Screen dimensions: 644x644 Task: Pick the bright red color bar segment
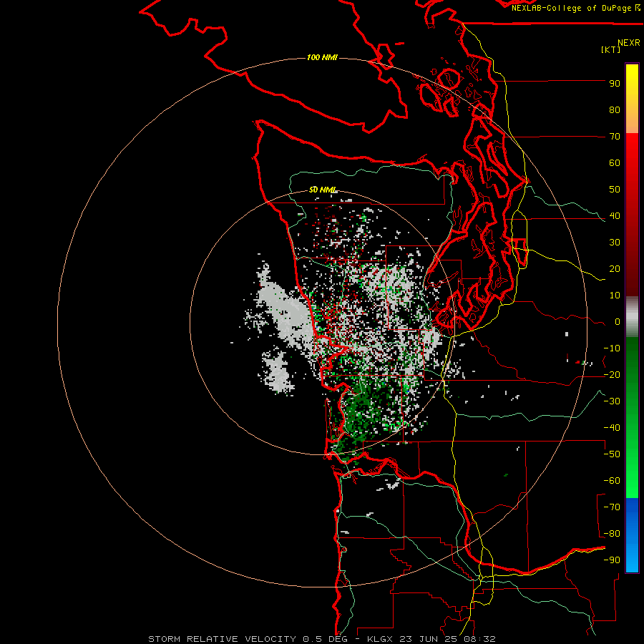(632, 160)
